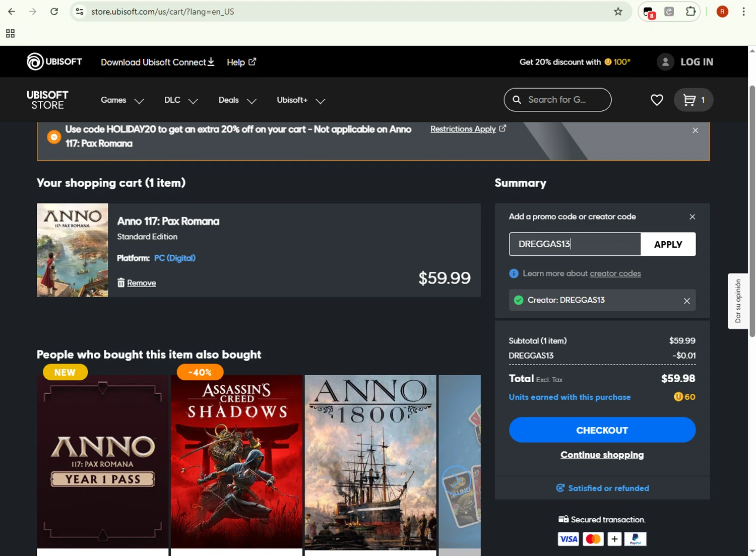Remove the applied creator DREGGAS13 tag
This screenshot has width=756, height=556.
[686, 301]
